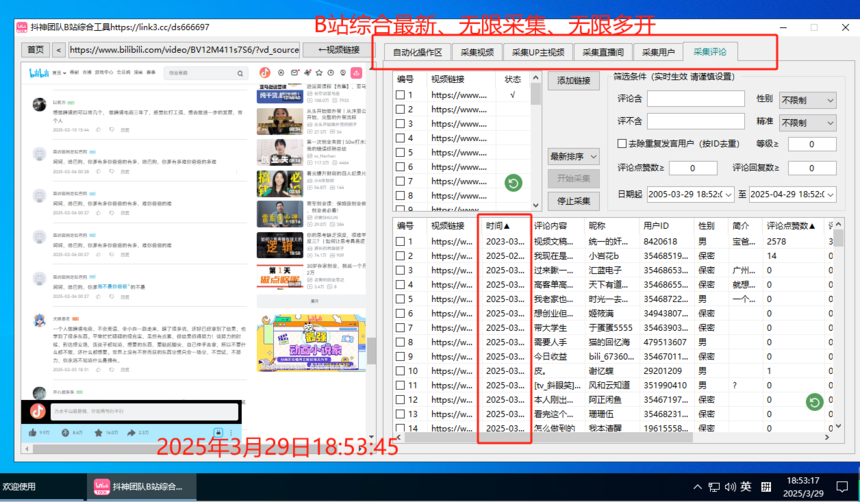Click the < back button beside the URL bar
The image size is (860, 502).
point(59,50)
